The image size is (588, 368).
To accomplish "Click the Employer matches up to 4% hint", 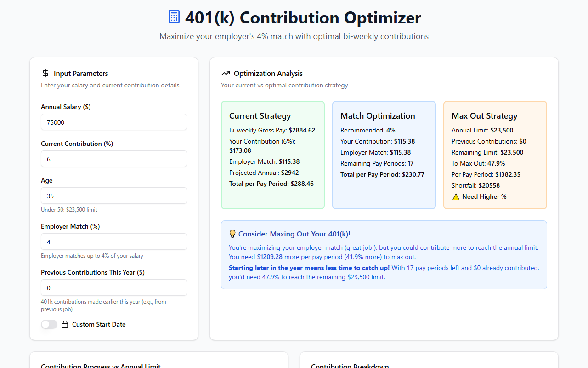I will point(92,256).
